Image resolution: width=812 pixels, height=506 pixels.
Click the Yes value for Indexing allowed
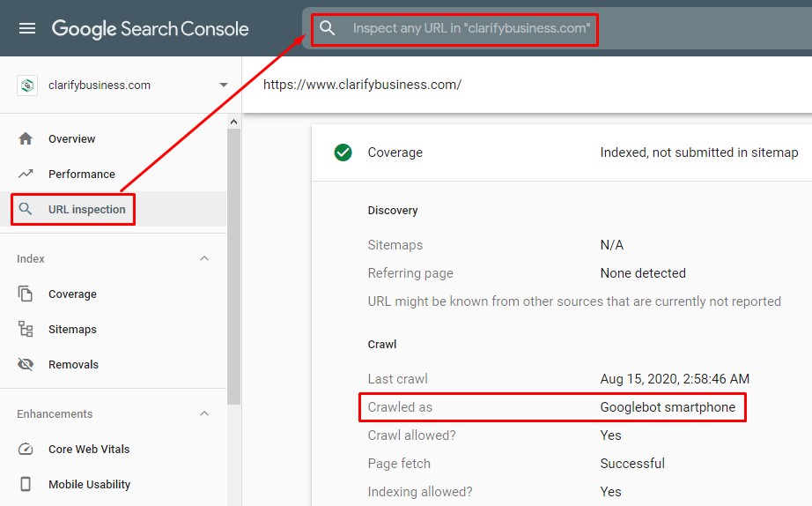pos(610,492)
